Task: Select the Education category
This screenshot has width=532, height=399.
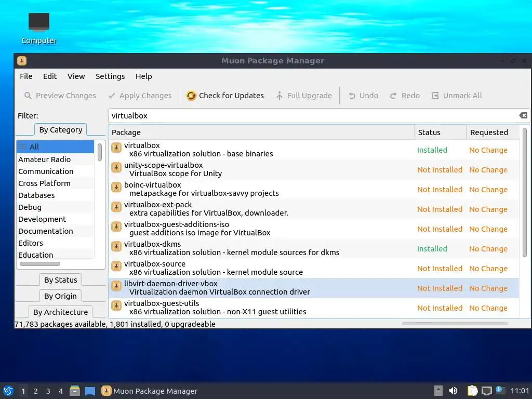Action: click(x=55, y=255)
